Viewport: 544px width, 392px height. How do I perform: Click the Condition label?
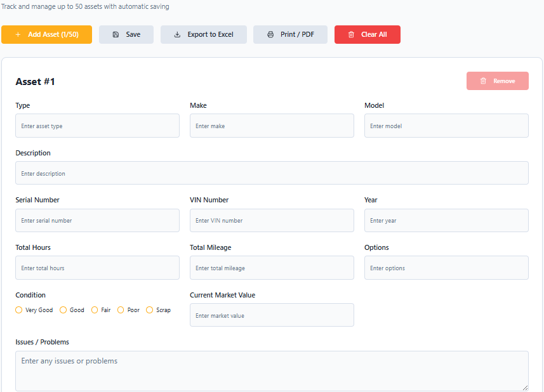click(30, 295)
